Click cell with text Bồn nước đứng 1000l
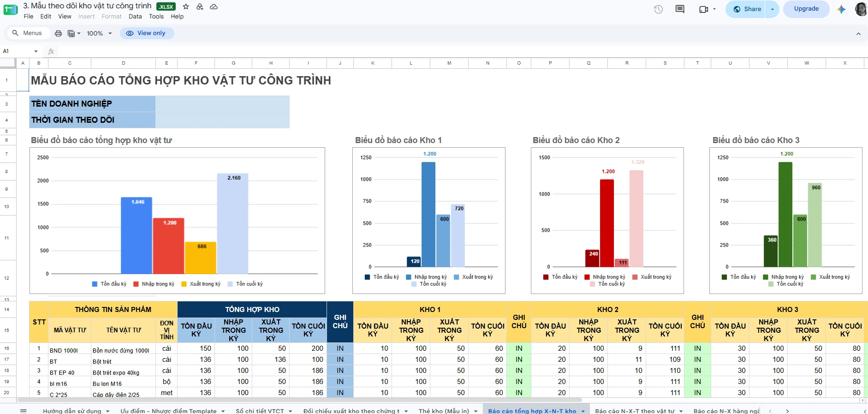The width and height of the screenshot is (868, 414). (124, 348)
